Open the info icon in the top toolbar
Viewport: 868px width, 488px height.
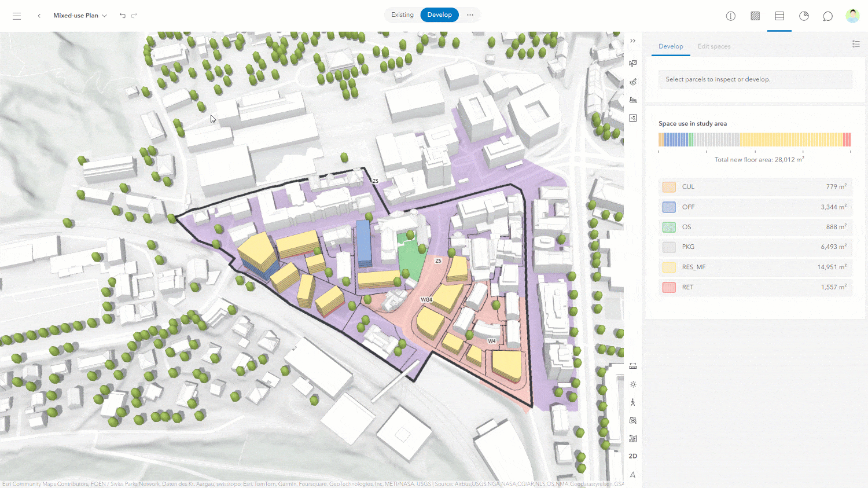click(730, 16)
